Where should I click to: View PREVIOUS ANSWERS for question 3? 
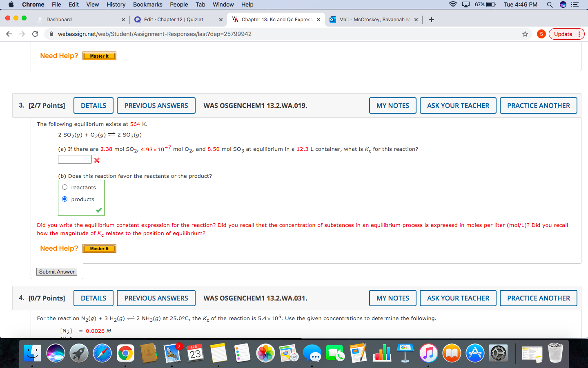[x=156, y=105]
